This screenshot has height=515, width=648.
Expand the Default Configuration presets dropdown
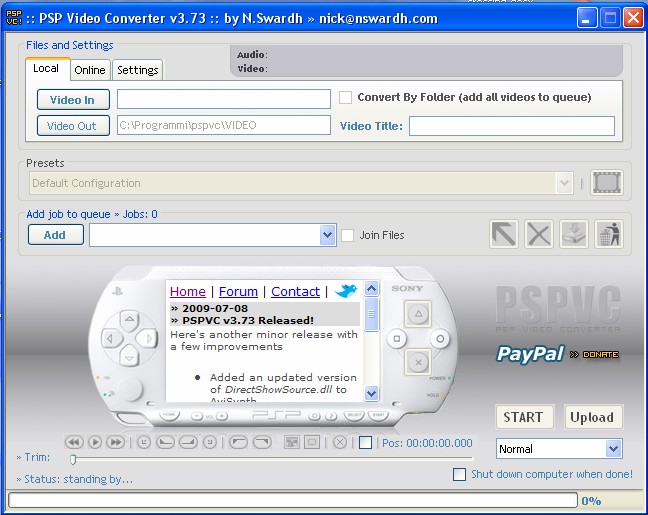pos(564,183)
